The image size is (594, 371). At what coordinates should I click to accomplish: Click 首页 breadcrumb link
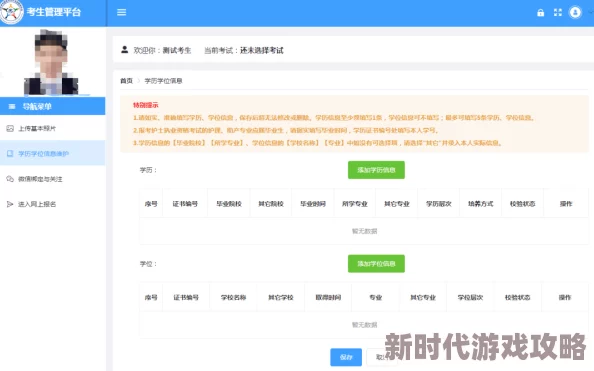(x=127, y=81)
